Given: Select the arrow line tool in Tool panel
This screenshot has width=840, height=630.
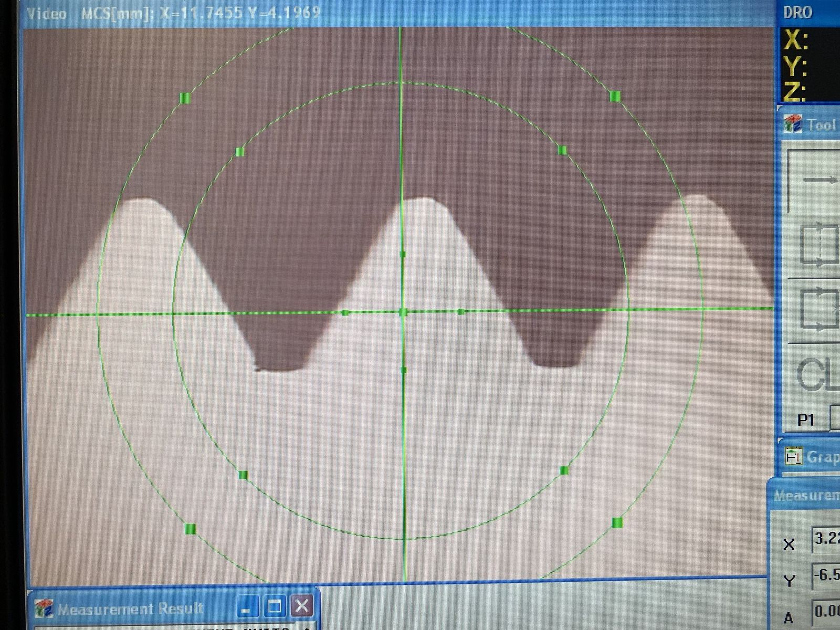Looking at the screenshot, I should pos(815,181).
